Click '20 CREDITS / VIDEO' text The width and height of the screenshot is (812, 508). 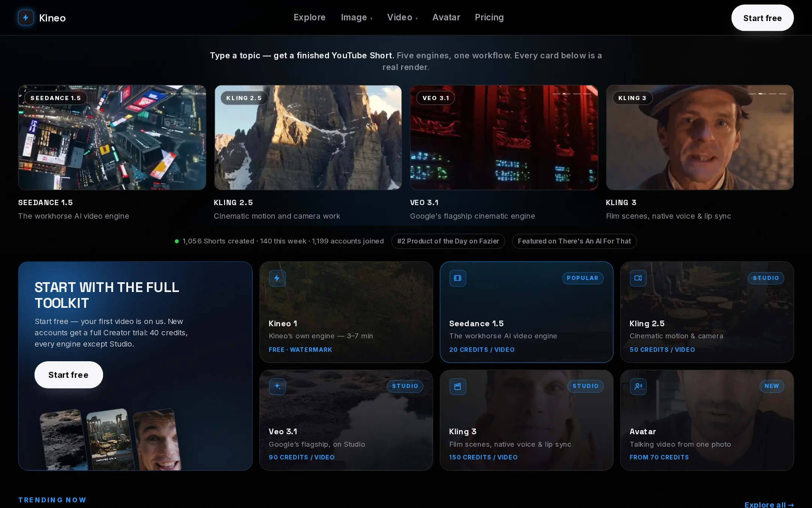(482, 350)
